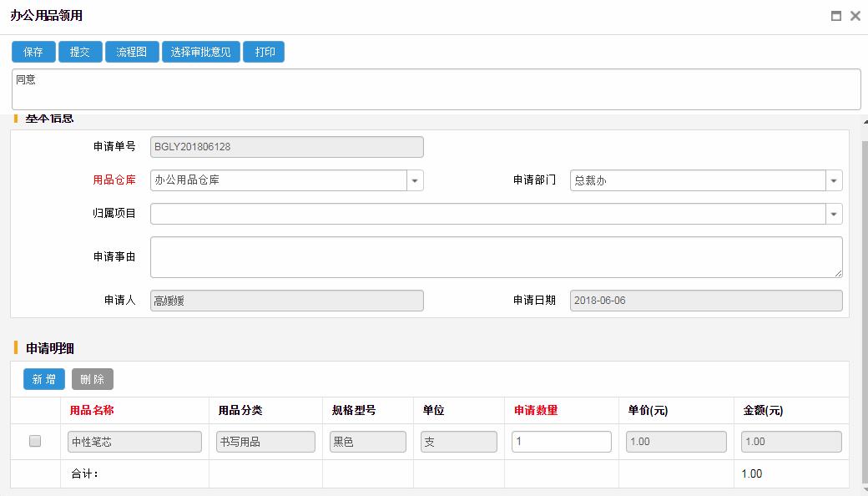The width and height of the screenshot is (868, 496).
Task: Click the resize handle of 申请事由 textarea
Action: [838, 273]
